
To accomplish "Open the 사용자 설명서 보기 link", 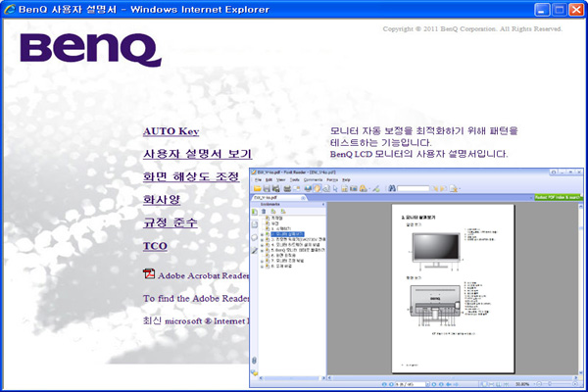I will [197, 154].
